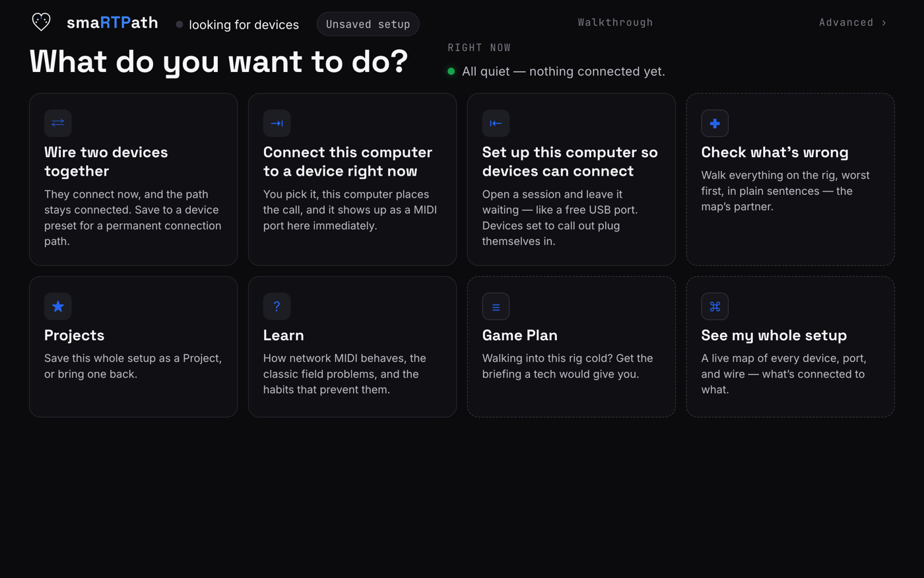Click the list-lines Game Plan icon
The height and width of the screenshot is (578, 924).
pyautogui.click(x=496, y=307)
